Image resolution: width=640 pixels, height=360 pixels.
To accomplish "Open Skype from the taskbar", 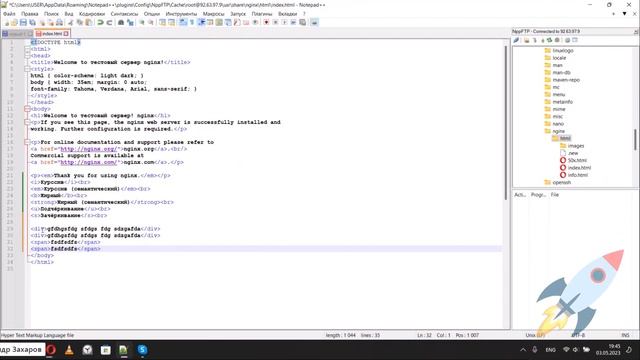I will (142, 350).
